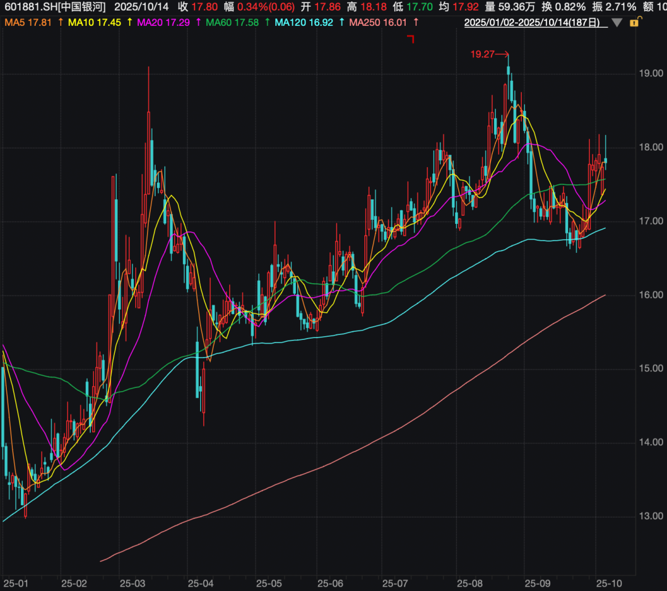667x591 pixels.
Task: Click the arrow of the 19.27 high marker
Action: click(x=503, y=54)
